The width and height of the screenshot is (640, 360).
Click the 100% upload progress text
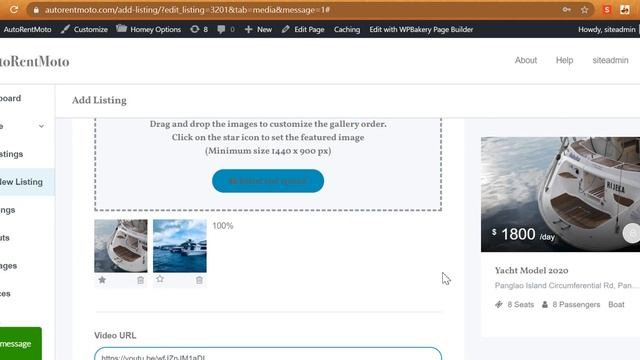223,226
